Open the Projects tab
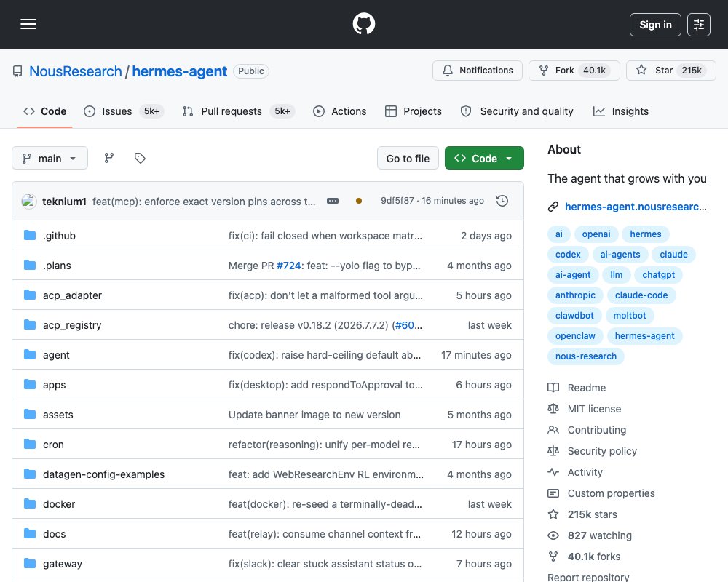728x582 pixels. [414, 111]
